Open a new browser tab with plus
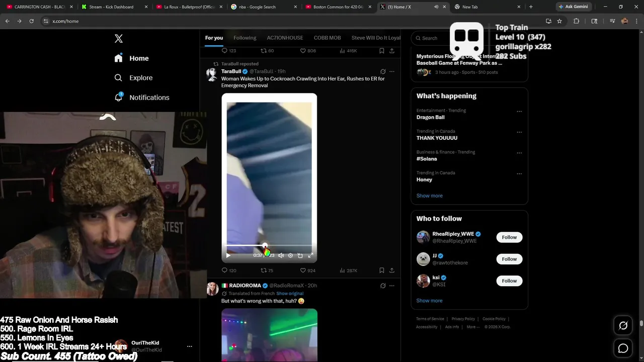 [531, 7]
